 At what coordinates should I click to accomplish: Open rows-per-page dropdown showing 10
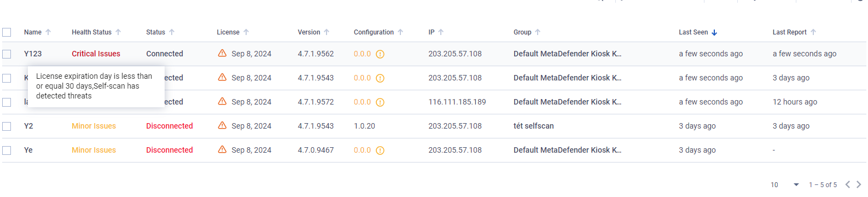coord(785,185)
